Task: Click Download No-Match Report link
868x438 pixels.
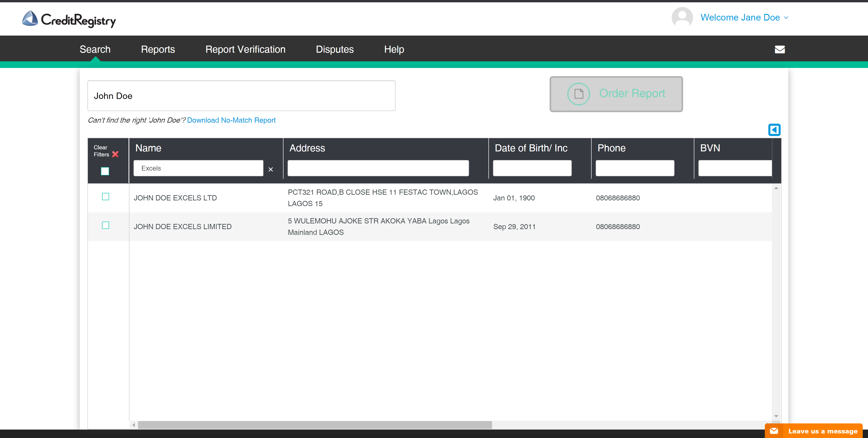Action: (x=231, y=120)
